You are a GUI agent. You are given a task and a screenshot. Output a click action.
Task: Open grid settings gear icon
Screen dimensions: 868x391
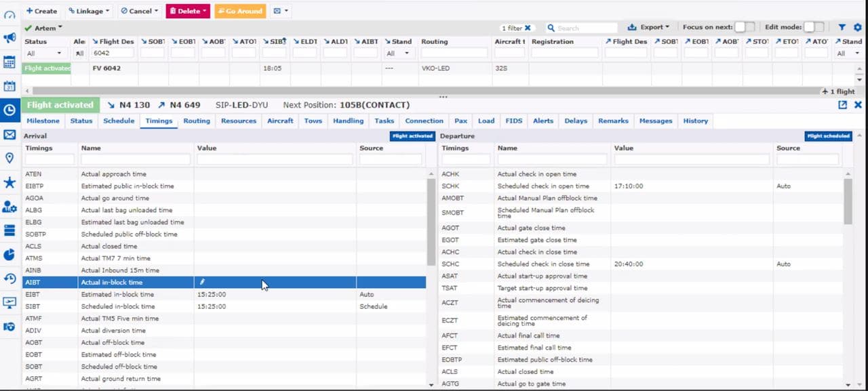point(857,28)
